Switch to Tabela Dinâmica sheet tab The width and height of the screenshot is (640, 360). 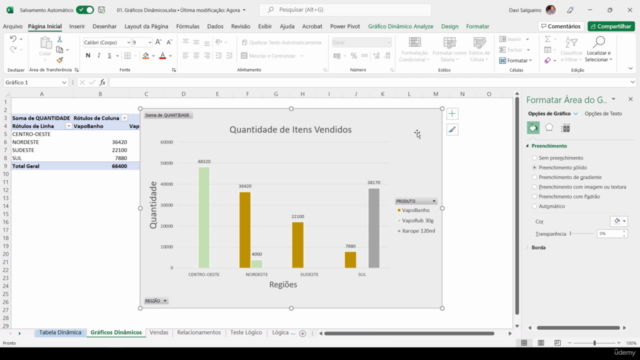coord(60,333)
